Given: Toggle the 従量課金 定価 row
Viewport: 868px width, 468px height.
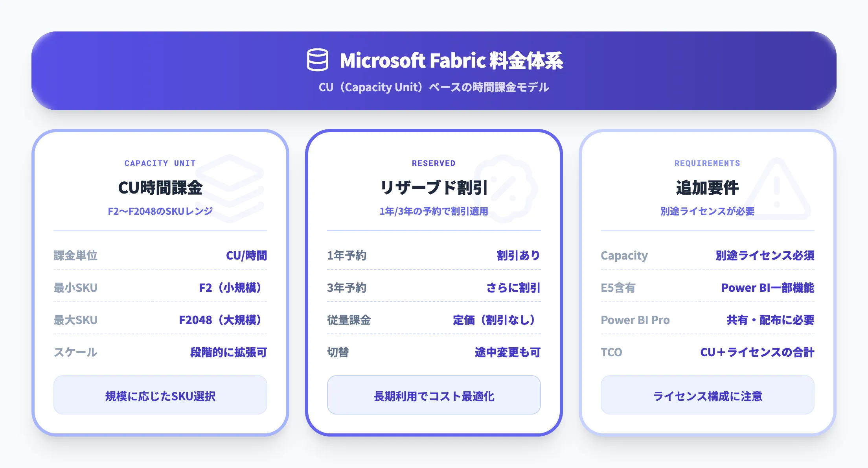Looking at the screenshot, I should point(434,321).
